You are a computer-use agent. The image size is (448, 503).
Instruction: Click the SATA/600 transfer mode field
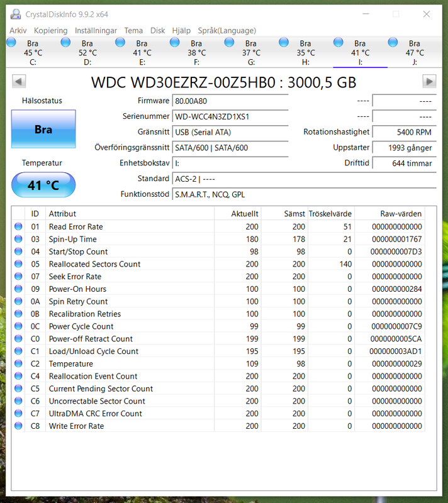tap(230, 148)
